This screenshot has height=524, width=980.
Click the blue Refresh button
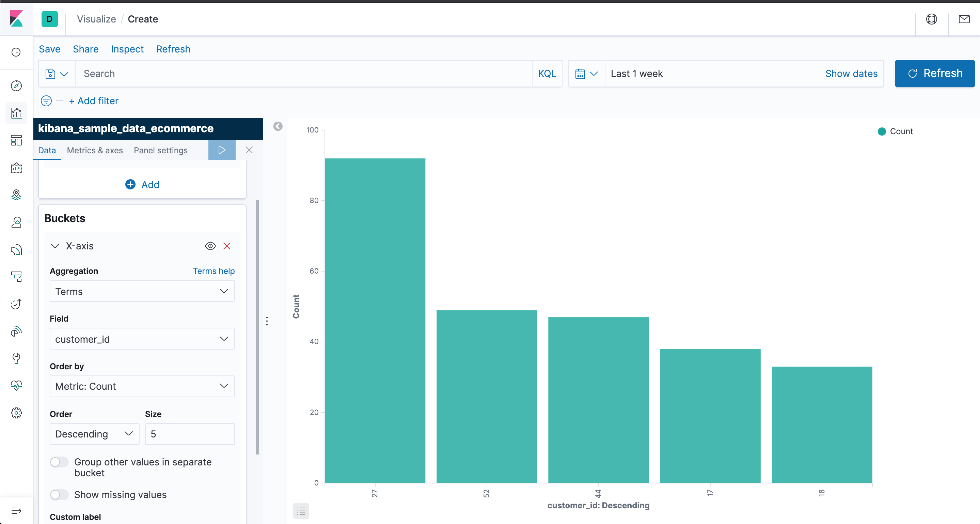(935, 74)
